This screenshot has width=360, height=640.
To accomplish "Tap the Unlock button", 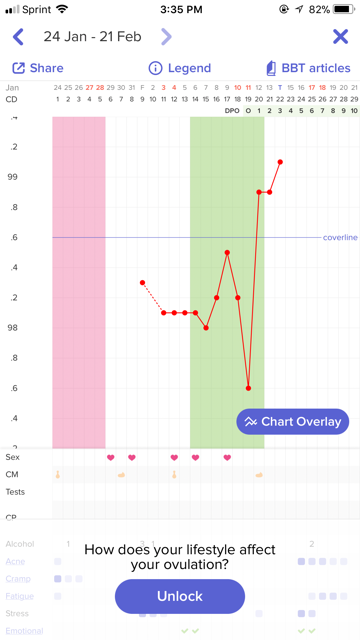I will pos(180,596).
